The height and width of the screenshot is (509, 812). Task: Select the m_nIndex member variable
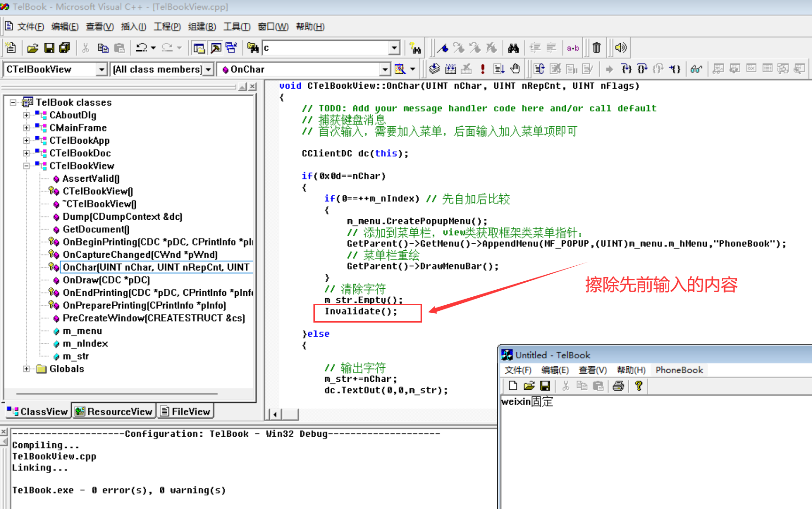point(86,343)
